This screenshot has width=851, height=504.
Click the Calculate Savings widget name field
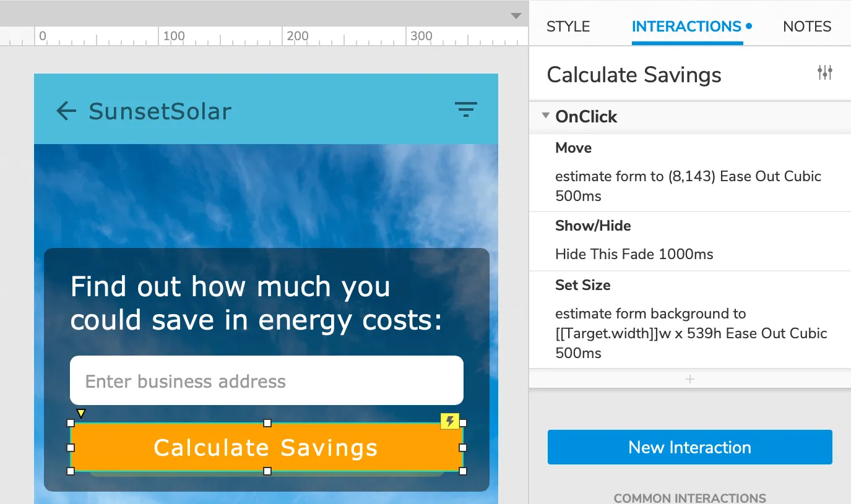tap(634, 75)
